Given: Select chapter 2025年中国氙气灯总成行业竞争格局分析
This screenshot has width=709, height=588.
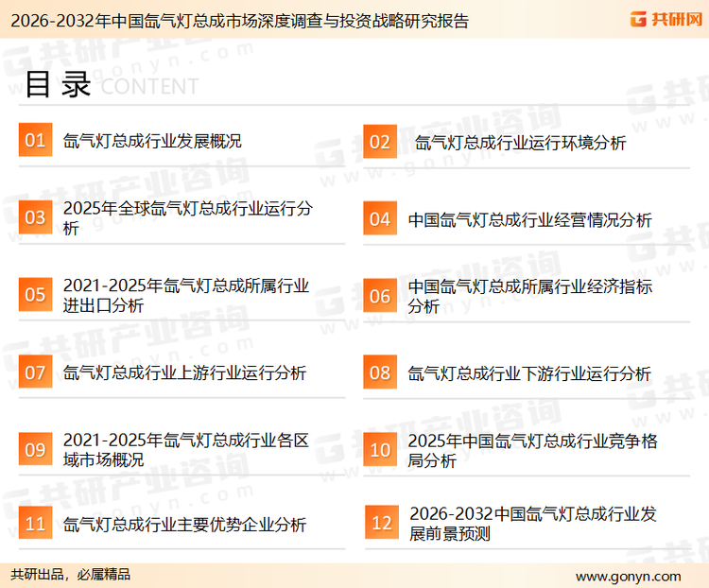Looking at the screenshot, I should coord(532,451).
